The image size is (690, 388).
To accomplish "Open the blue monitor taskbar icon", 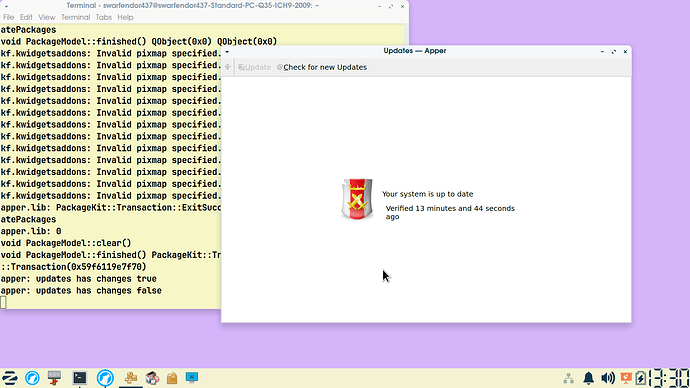I will pos(192,377).
